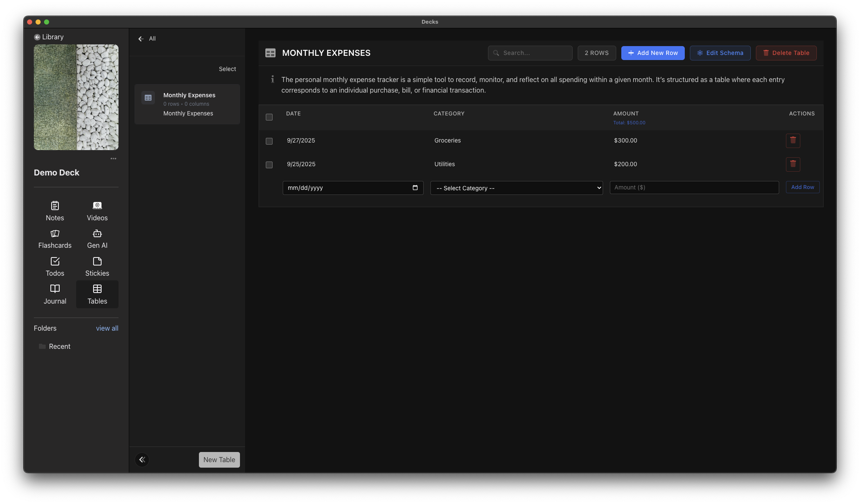Open the Videos section
Screen dimensions: 860x504
pos(97,211)
